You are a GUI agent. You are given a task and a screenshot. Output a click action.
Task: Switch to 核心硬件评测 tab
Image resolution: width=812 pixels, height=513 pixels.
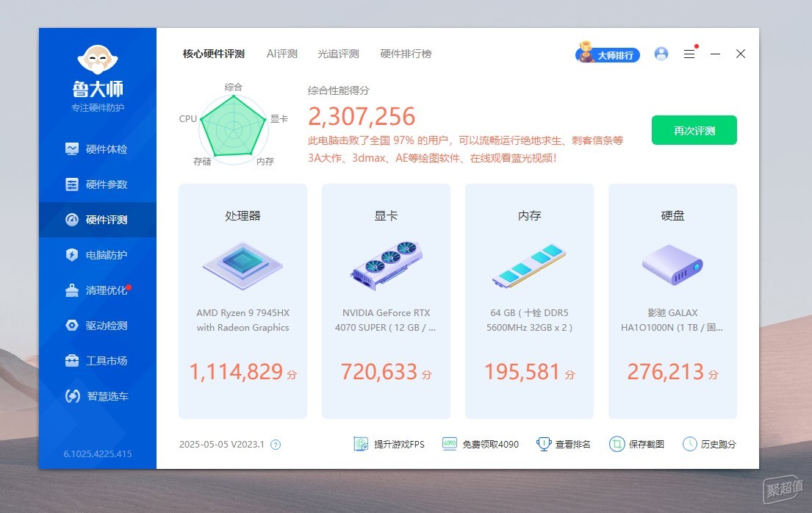(x=213, y=54)
